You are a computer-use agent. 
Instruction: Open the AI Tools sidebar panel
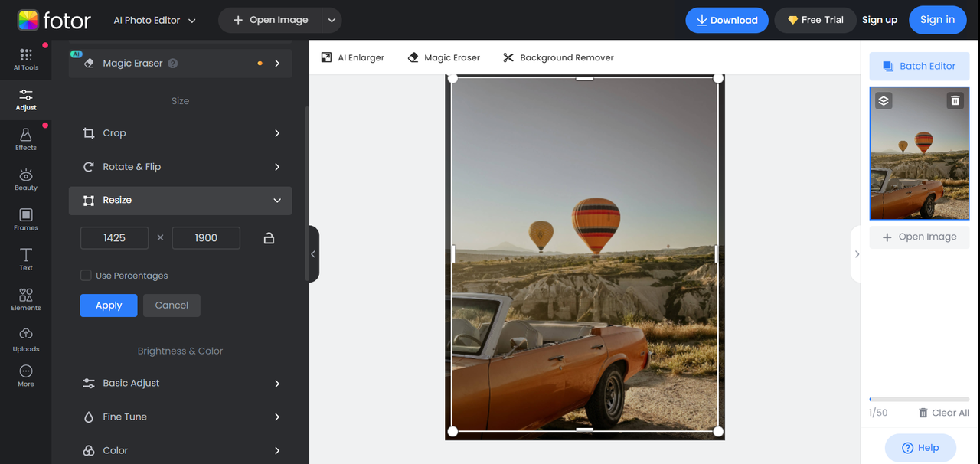point(26,59)
